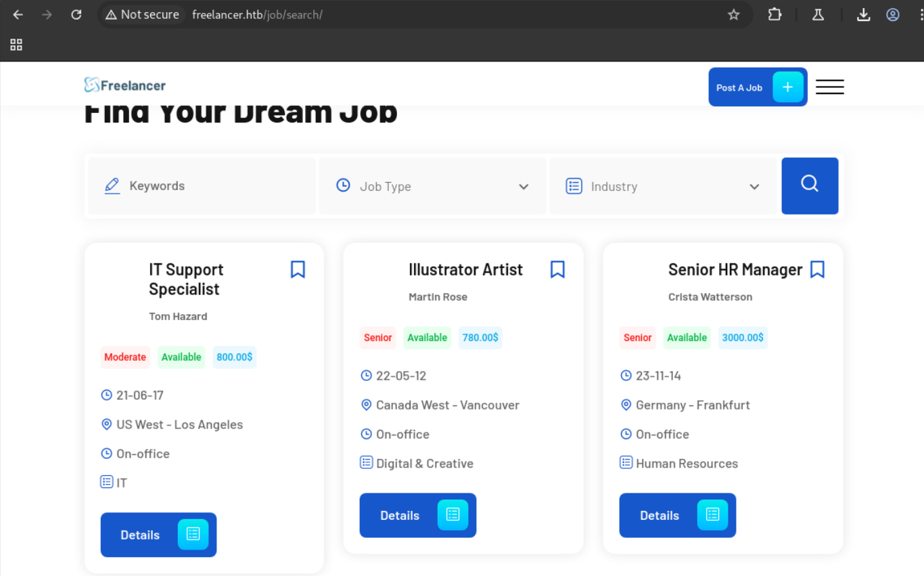Click the Not secure site info chip
The width and height of the screenshot is (924, 576).
[x=143, y=14]
